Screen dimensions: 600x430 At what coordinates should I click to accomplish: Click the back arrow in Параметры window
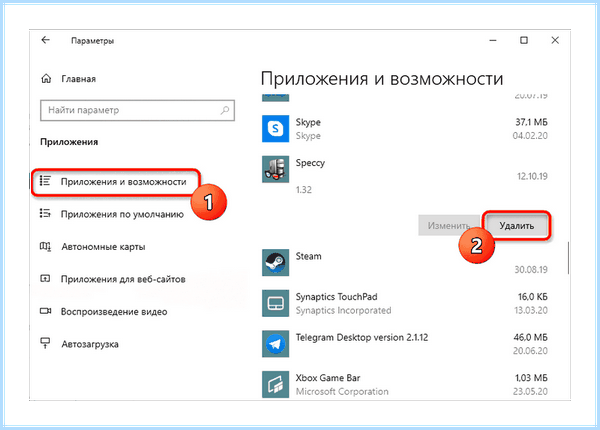pos(46,40)
